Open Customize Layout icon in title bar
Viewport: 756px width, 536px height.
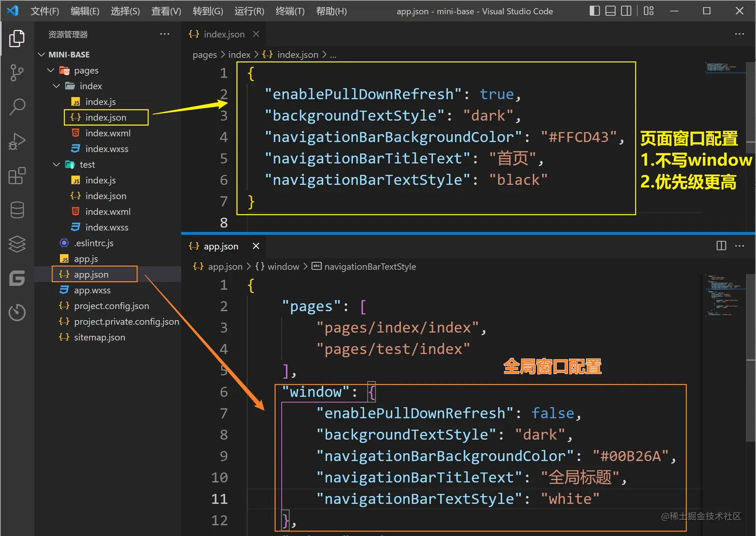pyautogui.click(x=648, y=11)
